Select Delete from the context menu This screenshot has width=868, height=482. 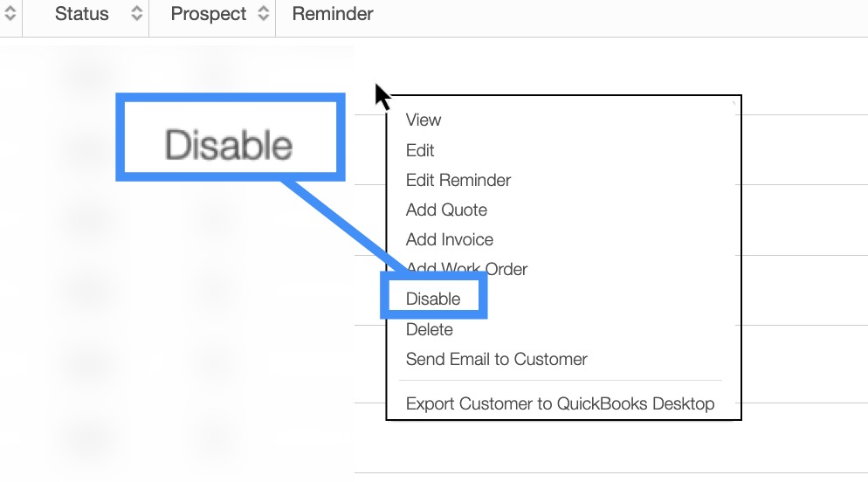tap(430, 329)
